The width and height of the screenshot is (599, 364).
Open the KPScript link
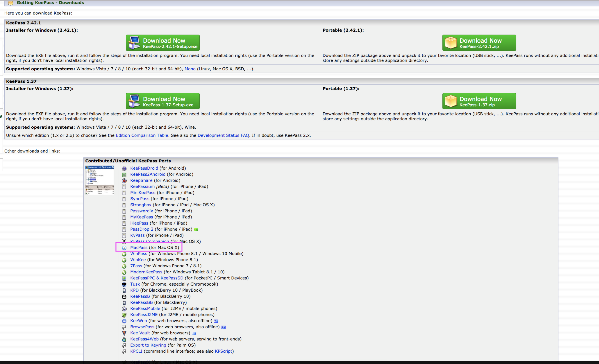(223, 351)
